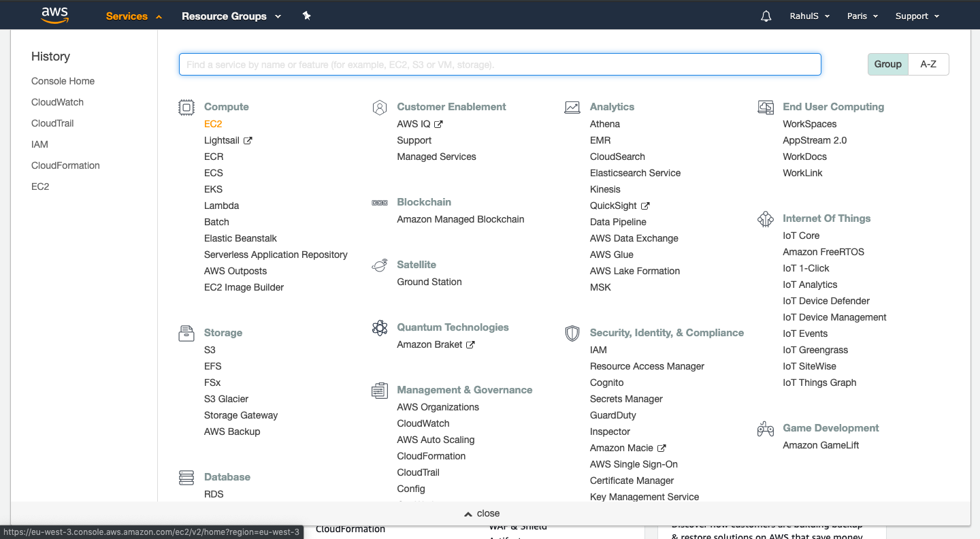Image resolution: width=980 pixels, height=539 pixels.
Task: Click the Internet Of Things category icon
Action: (765, 218)
